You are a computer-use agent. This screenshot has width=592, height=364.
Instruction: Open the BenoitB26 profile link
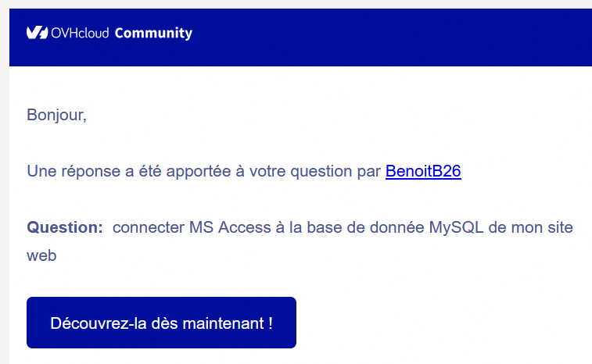(x=423, y=172)
